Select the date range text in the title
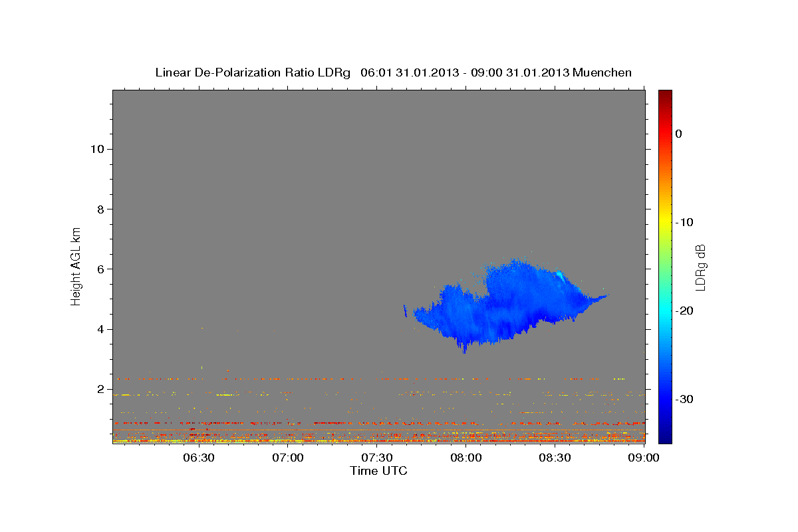This screenshot has height=532, width=798. (x=464, y=72)
